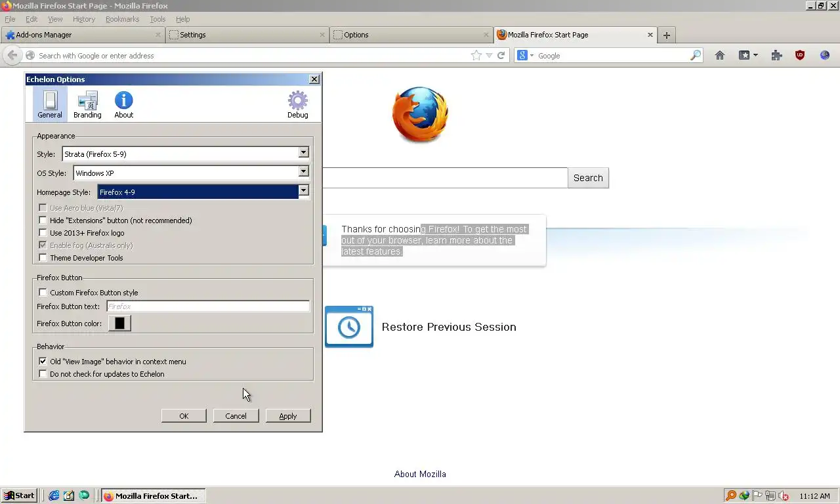Click the Restore Previous Session link

[449, 327]
